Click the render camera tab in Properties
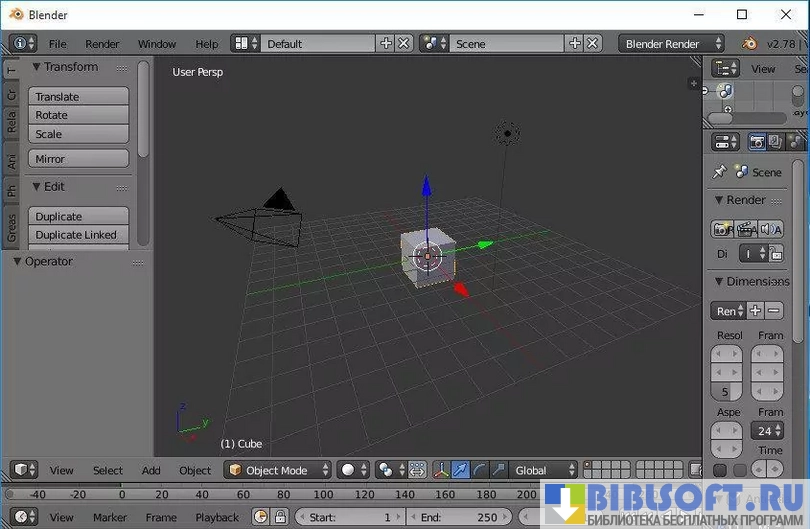Image resolution: width=810 pixels, height=529 pixels. coord(757,143)
